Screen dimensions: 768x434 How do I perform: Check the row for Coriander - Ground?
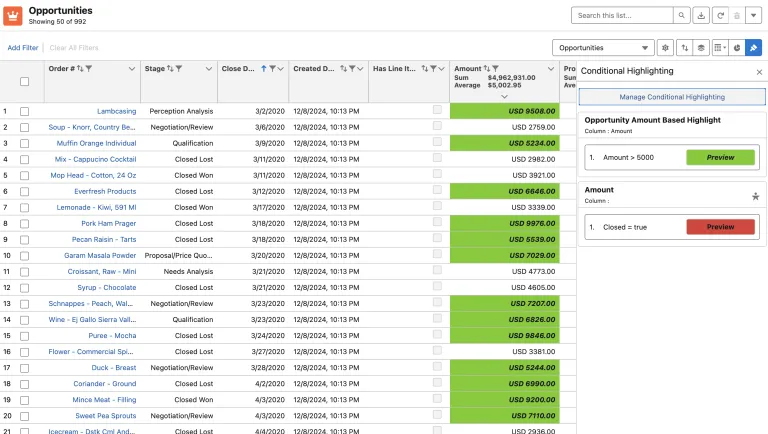(x=24, y=384)
